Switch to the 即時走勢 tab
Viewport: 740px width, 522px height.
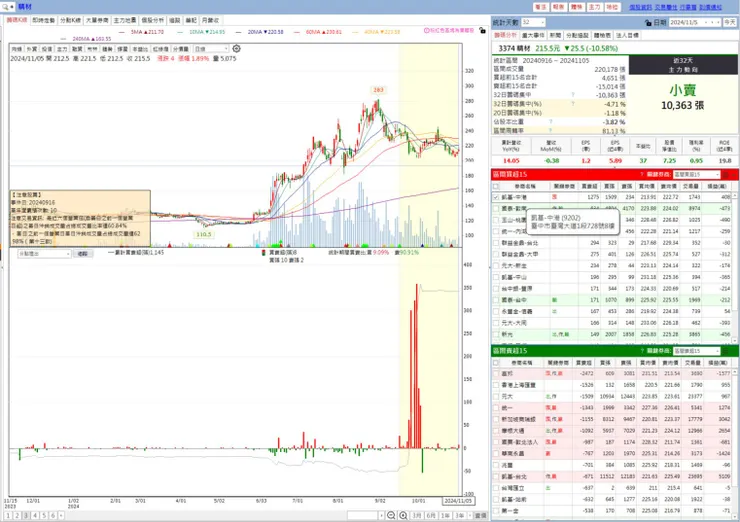[x=44, y=20]
